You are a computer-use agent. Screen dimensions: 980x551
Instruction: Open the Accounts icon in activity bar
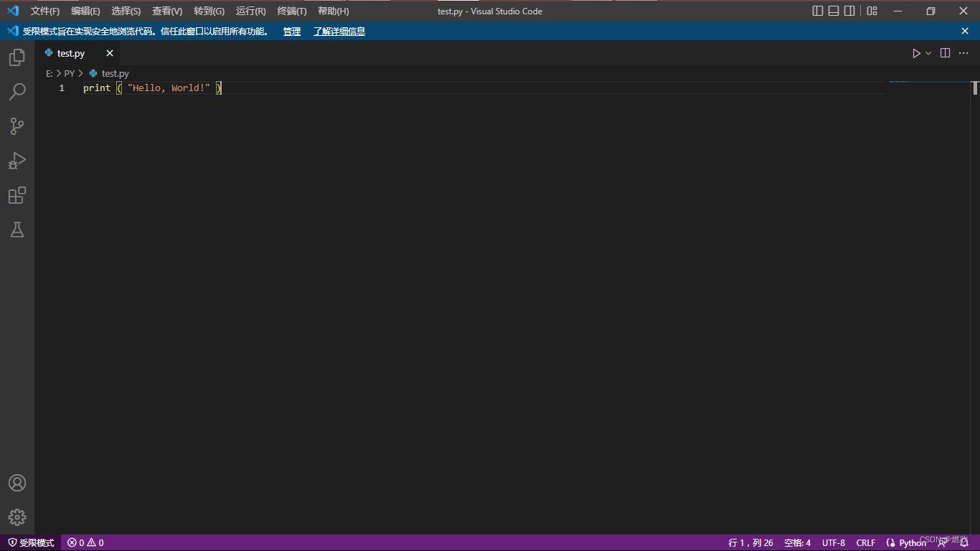point(17,483)
